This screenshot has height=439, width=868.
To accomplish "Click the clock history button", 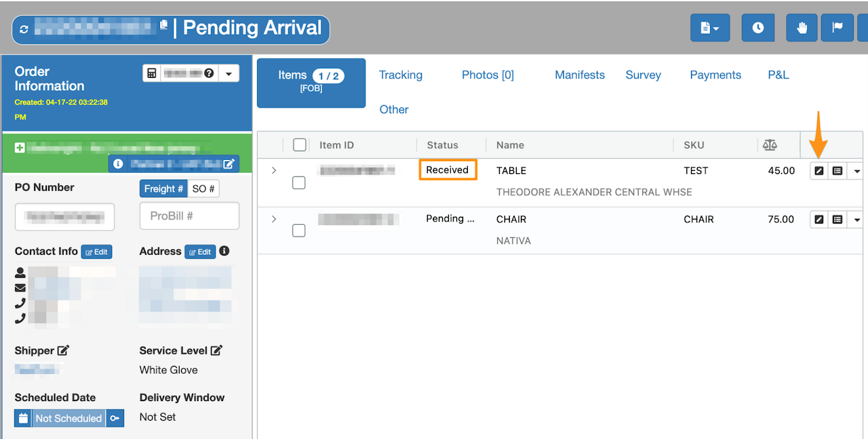I will point(758,28).
